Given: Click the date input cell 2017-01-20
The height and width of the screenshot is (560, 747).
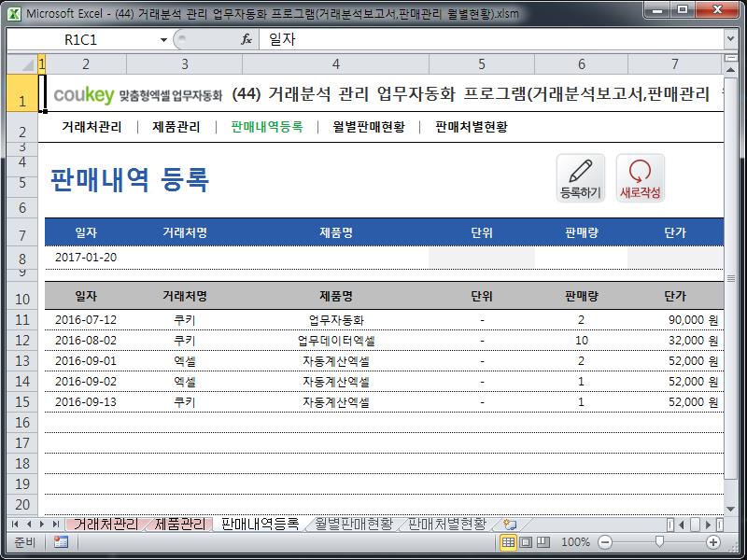Looking at the screenshot, I should 86,258.
